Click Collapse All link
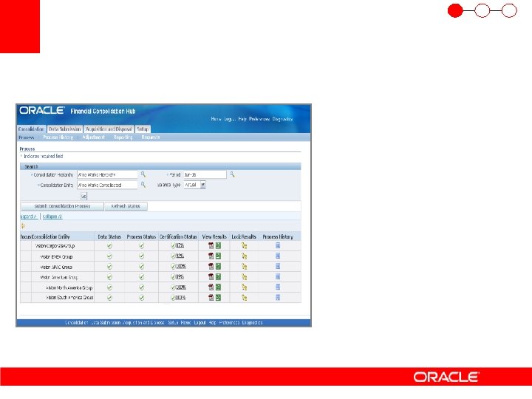This screenshot has width=532, height=399. coord(52,216)
